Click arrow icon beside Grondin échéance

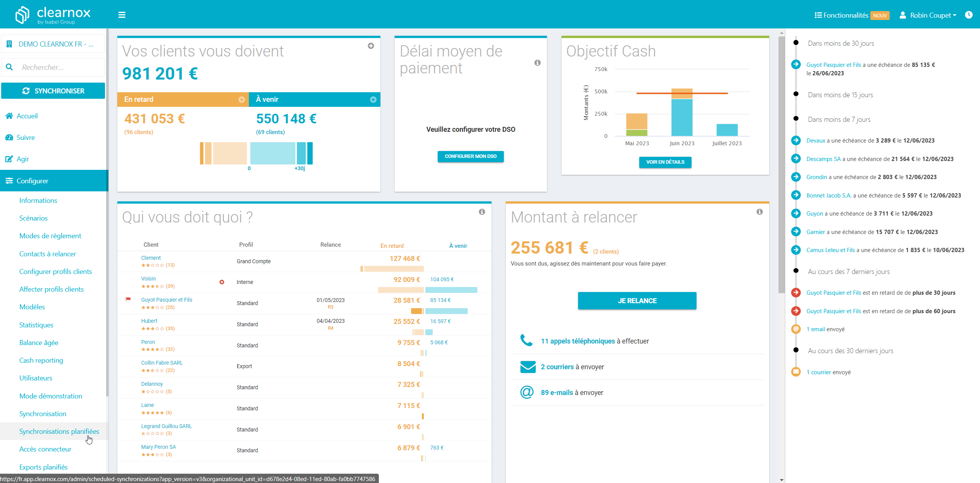pyautogui.click(x=796, y=177)
